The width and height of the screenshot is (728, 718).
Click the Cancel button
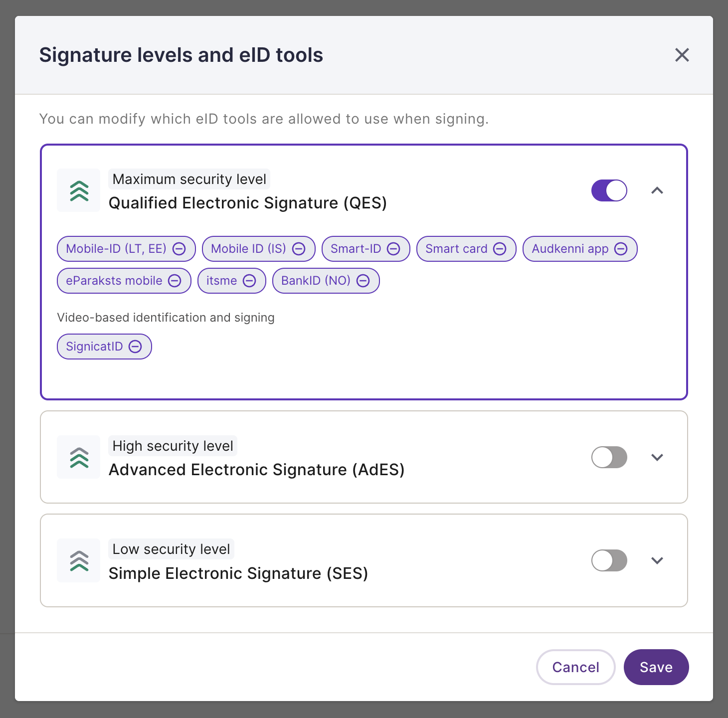[576, 667]
